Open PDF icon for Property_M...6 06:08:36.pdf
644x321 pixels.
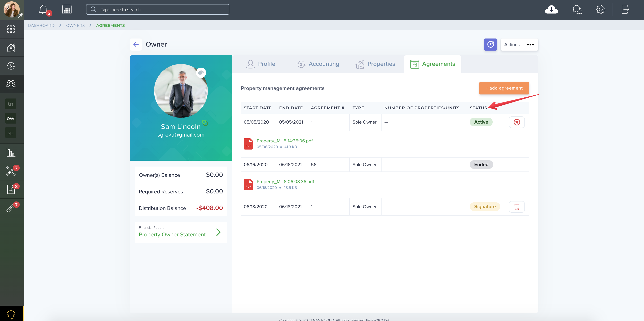248,184
